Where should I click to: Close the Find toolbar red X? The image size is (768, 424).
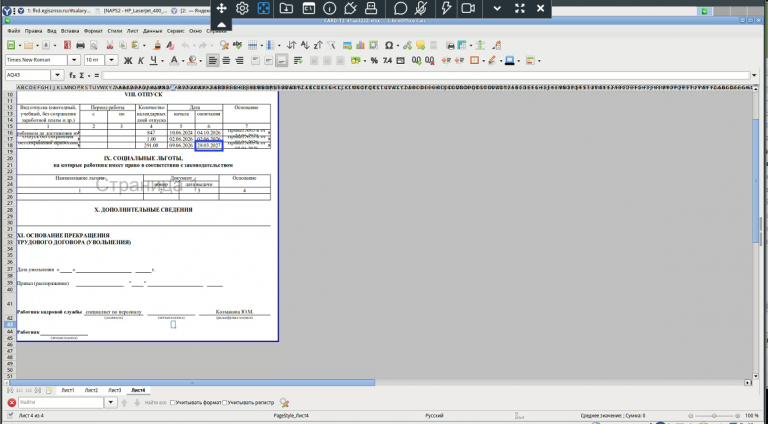tap(11, 402)
